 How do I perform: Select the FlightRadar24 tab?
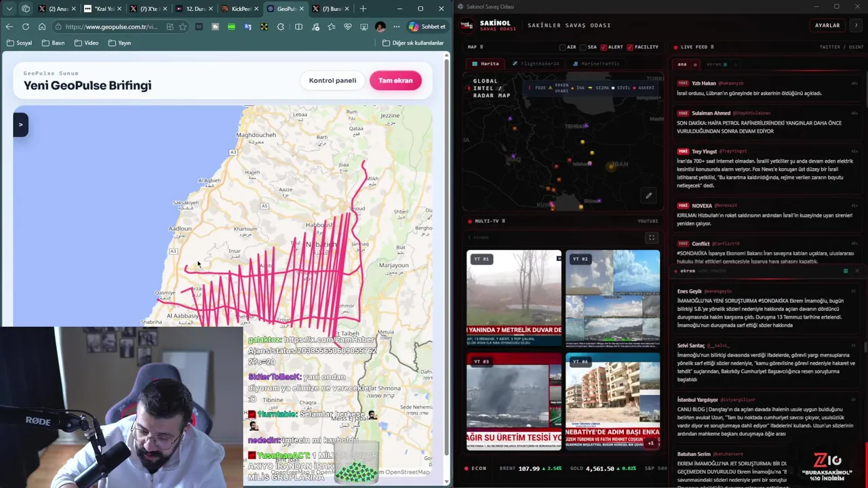pos(536,64)
